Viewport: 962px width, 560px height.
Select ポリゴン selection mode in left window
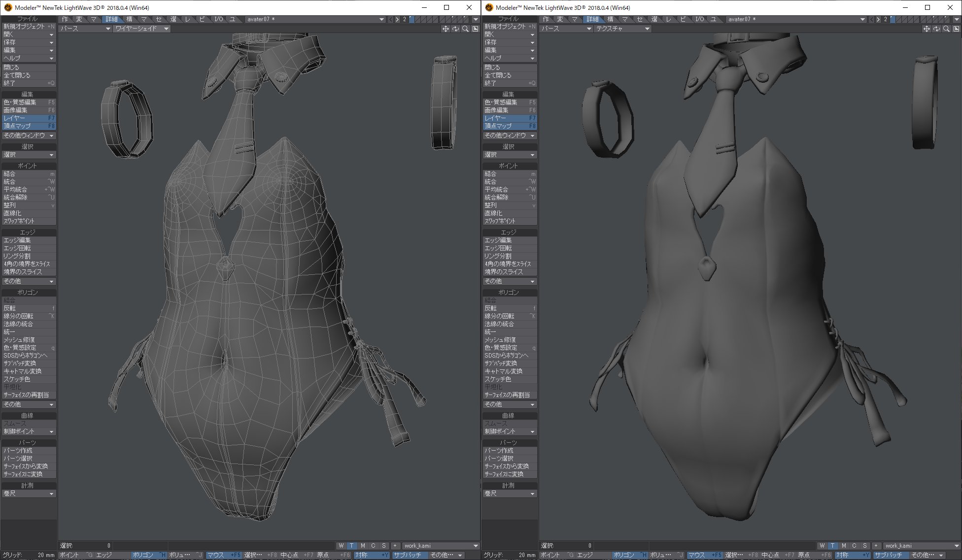click(148, 555)
